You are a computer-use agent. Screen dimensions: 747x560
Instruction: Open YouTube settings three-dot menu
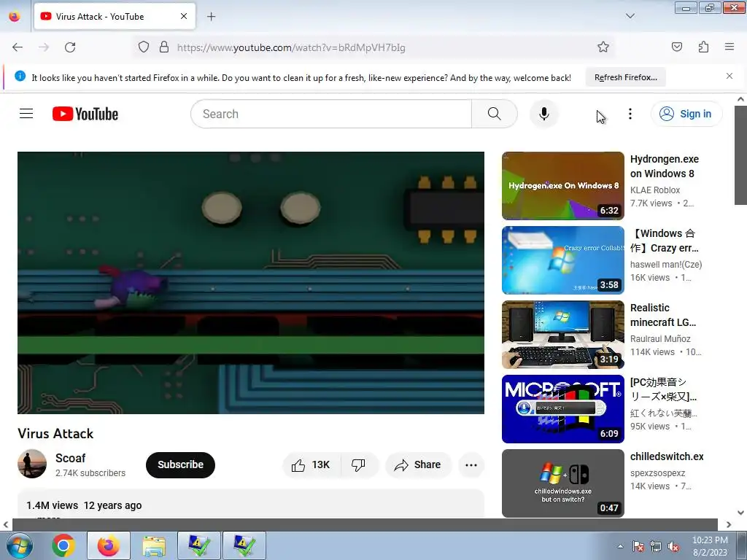pyautogui.click(x=630, y=114)
